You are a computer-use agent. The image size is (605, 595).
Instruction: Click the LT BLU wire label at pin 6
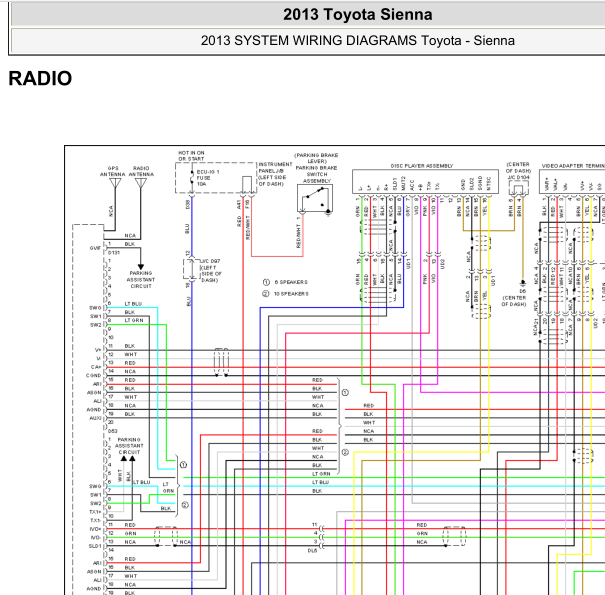(x=133, y=304)
